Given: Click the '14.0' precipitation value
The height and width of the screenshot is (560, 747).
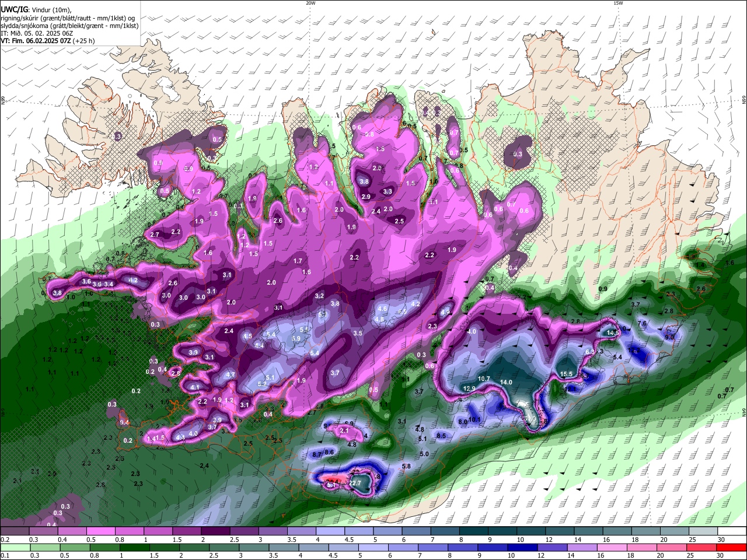Looking at the screenshot, I should pos(506,383).
